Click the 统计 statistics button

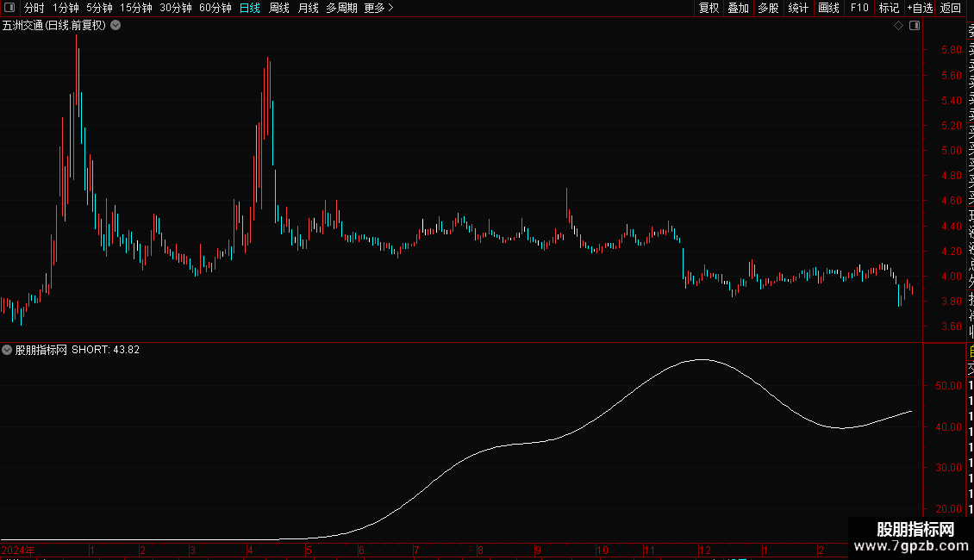pos(798,8)
